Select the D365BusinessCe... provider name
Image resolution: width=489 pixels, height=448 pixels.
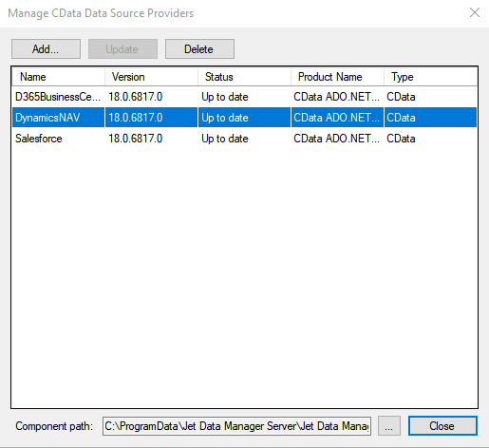(58, 97)
